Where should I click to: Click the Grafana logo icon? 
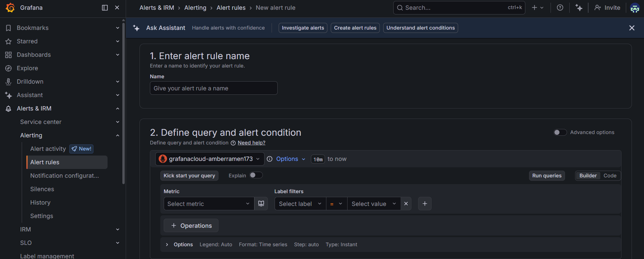pyautogui.click(x=10, y=8)
